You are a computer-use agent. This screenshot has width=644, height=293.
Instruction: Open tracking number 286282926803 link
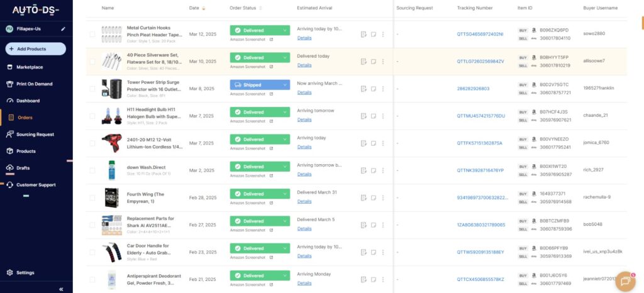coord(472,89)
